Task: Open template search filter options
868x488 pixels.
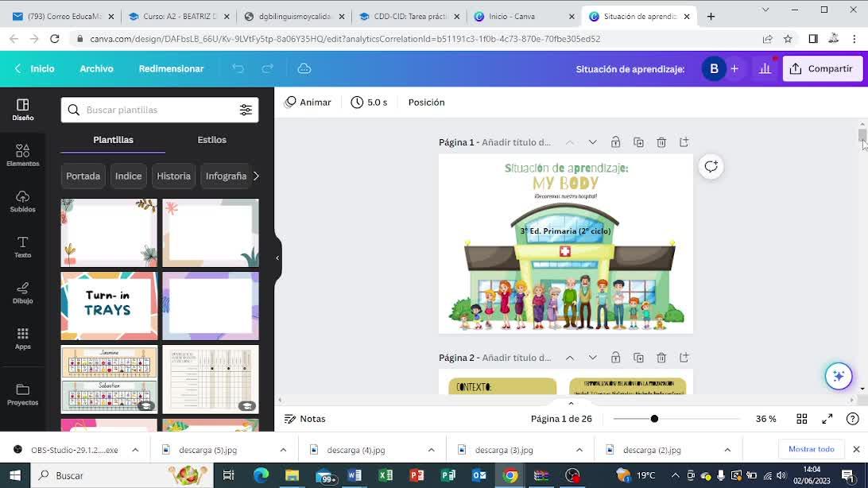Action: (246, 110)
